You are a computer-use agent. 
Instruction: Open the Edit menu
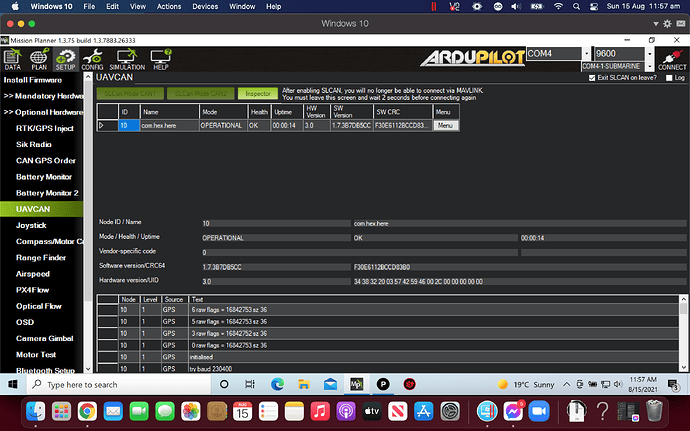coord(112,7)
